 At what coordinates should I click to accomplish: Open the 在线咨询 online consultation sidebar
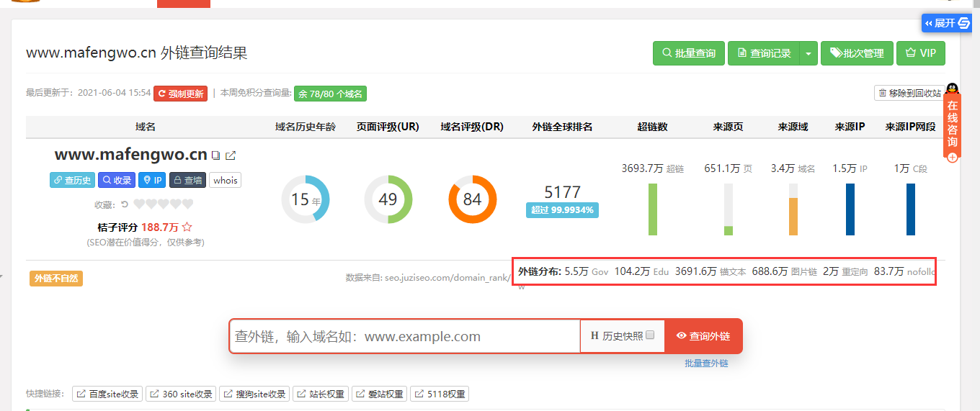pyautogui.click(x=952, y=125)
